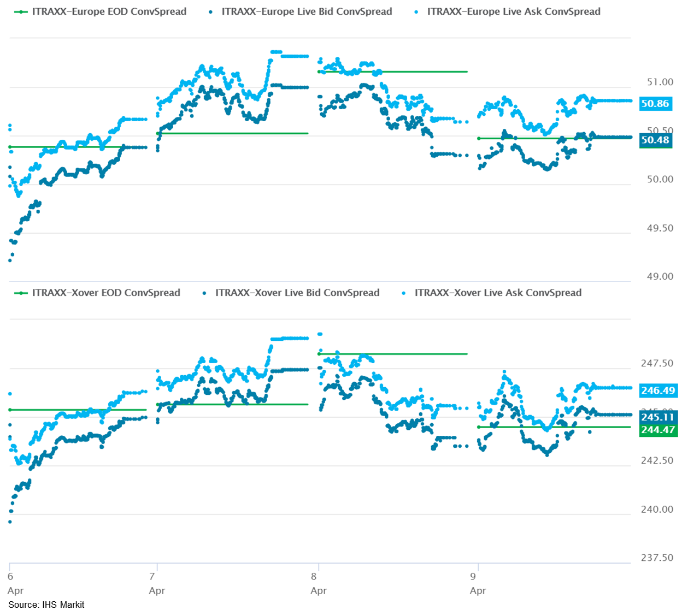Click the 50.48 current value label
The height and width of the screenshot is (616, 682).
[655, 140]
